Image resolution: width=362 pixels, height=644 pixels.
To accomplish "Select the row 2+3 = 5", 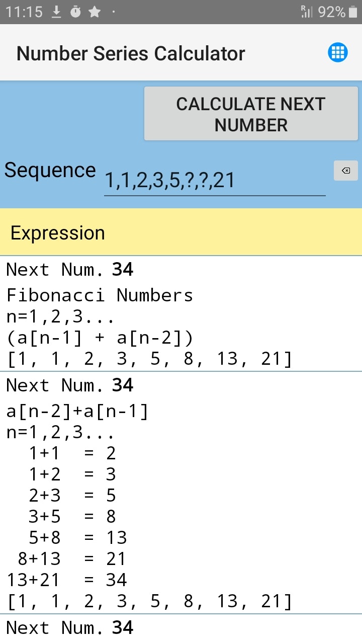I will [x=72, y=496].
